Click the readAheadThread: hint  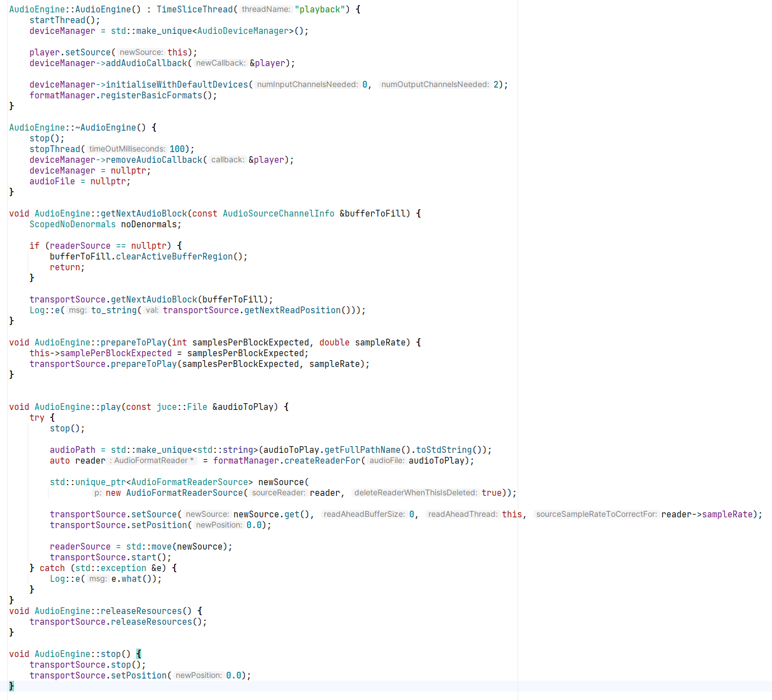(463, 515)
